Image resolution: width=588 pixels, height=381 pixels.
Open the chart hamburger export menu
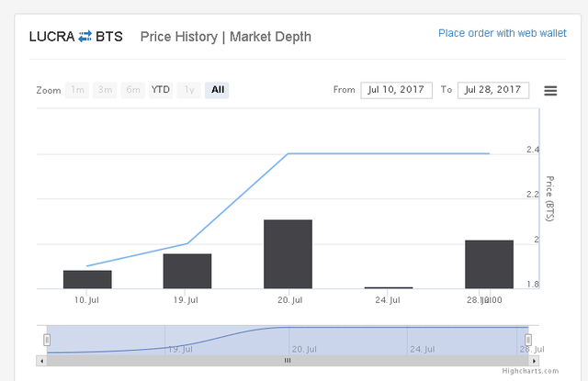point(550,90)
